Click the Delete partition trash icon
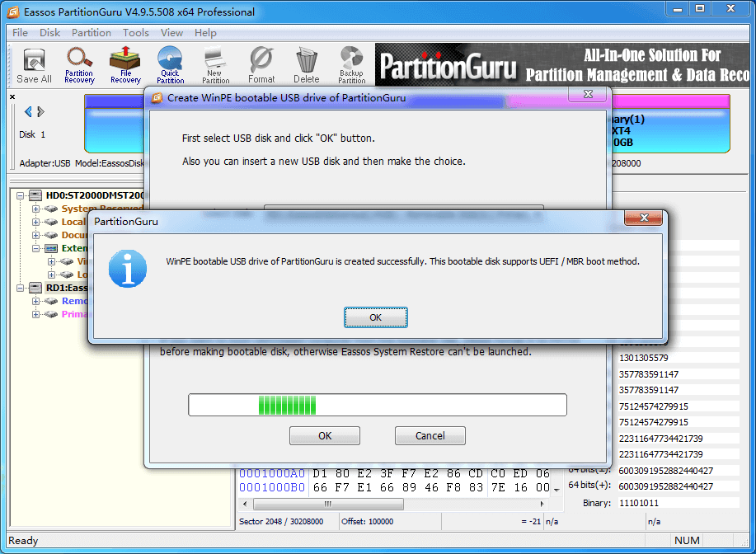 306,66
